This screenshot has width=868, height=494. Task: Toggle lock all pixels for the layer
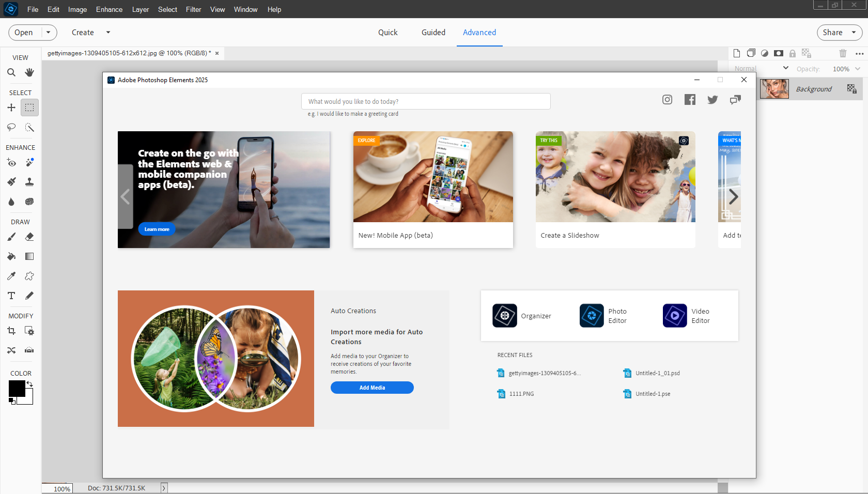[793, 53]
